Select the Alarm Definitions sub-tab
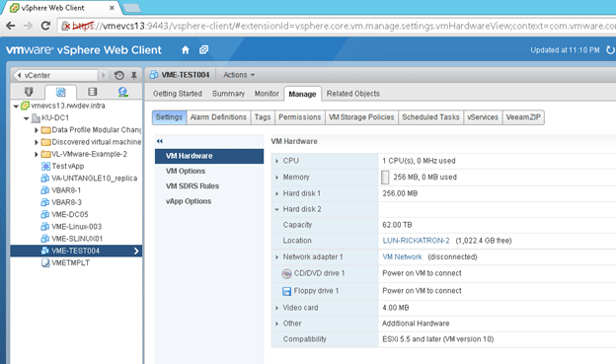616x364 pixels. click(218, 117)
